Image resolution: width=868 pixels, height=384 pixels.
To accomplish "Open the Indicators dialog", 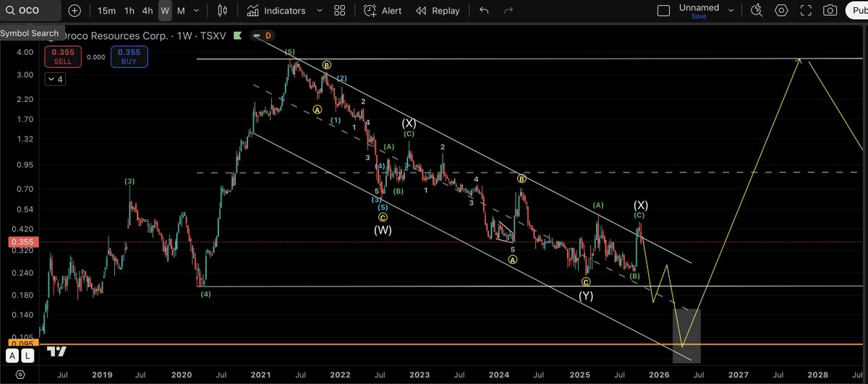I will tap(276, 11).
